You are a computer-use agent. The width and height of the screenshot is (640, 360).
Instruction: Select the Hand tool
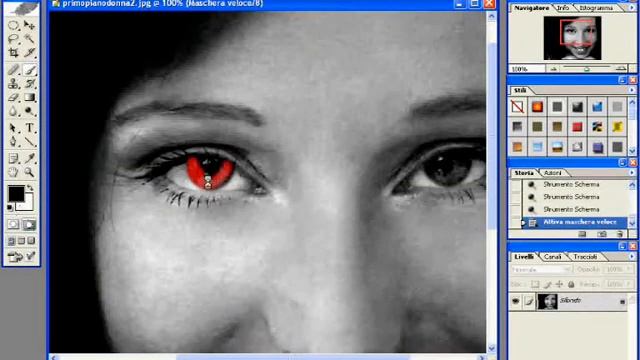click(x=13, y=172)
